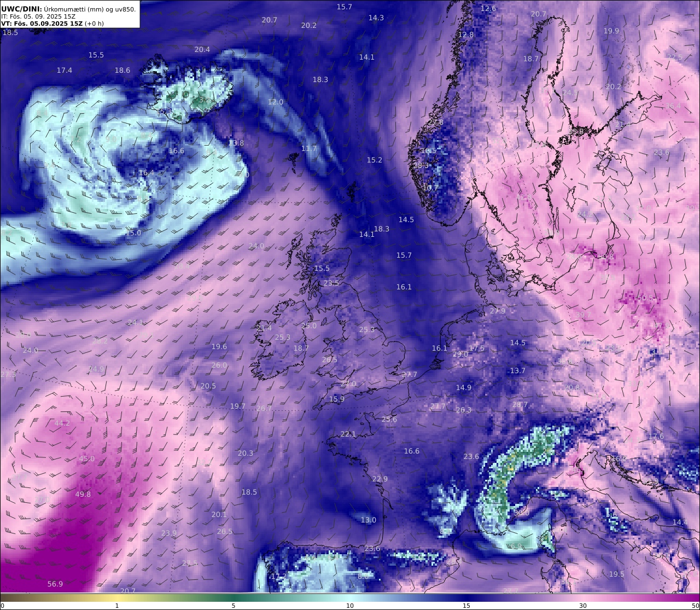Click the 25.0 value in the Irish Sea

tap(309, 326)
